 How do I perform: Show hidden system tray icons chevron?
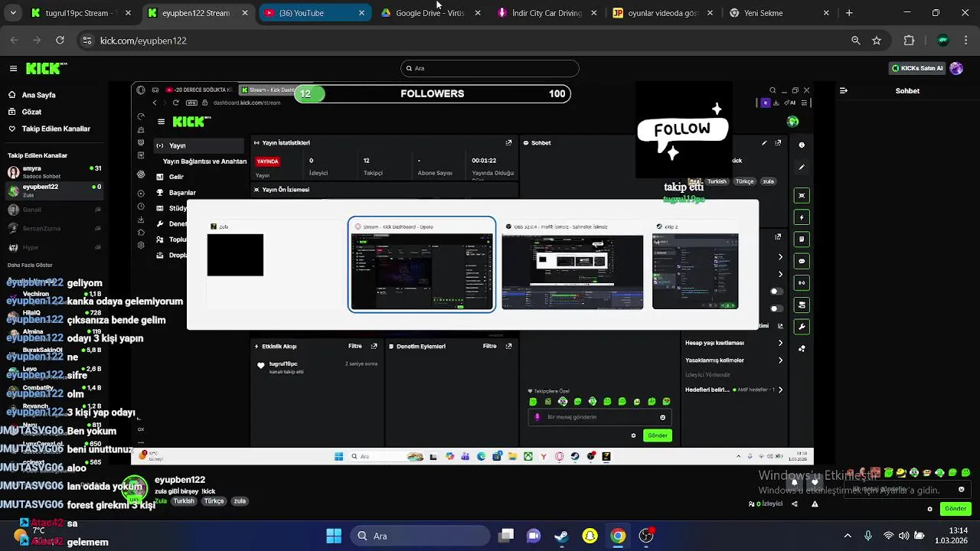point(848,536)
